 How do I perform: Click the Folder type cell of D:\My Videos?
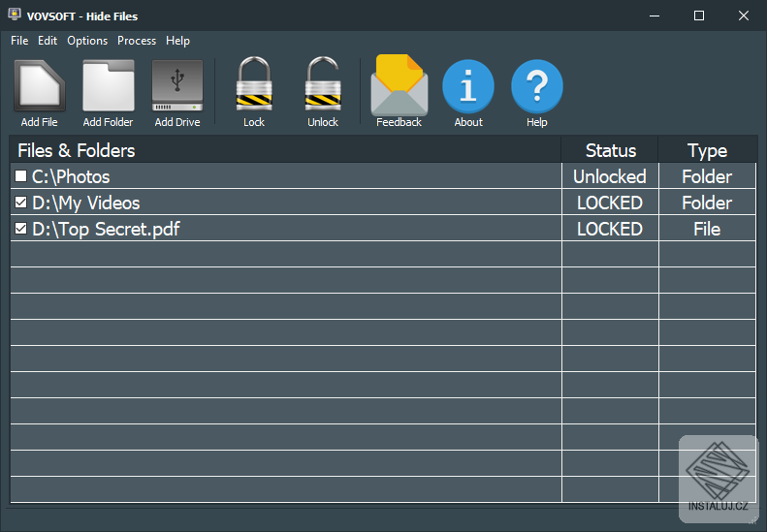pyautogui.click(x=707, y=203)
